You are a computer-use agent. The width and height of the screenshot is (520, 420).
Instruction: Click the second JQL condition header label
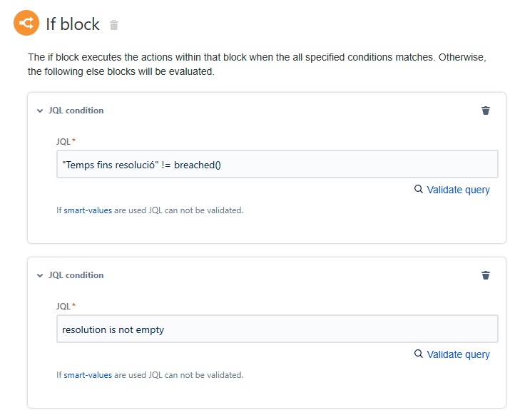coord(76,275)
